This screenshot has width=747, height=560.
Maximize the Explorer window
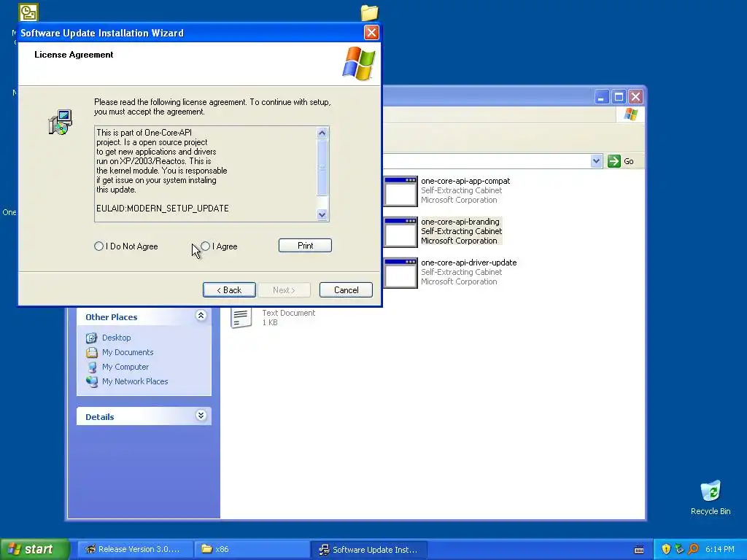click(619, 97)
